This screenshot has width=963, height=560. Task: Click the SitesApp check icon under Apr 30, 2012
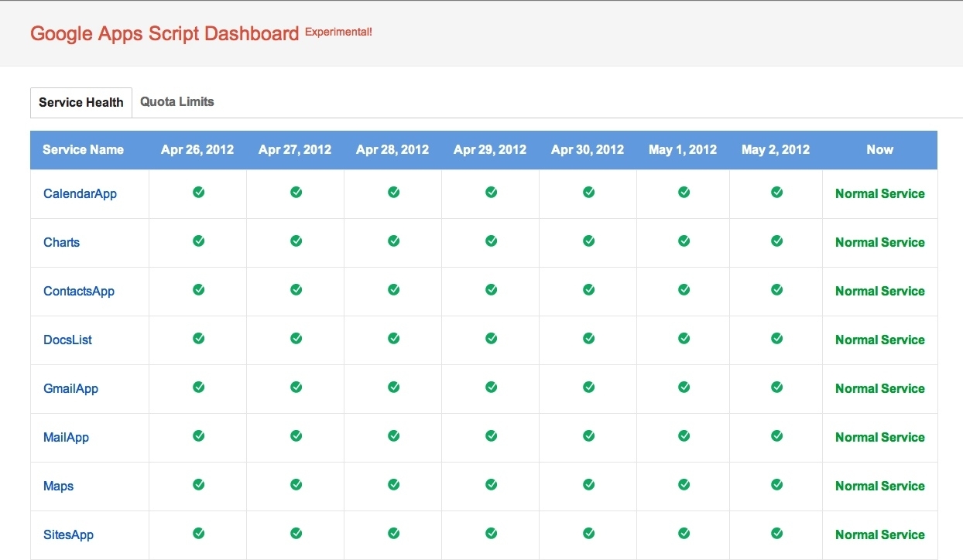pos(588,533)
